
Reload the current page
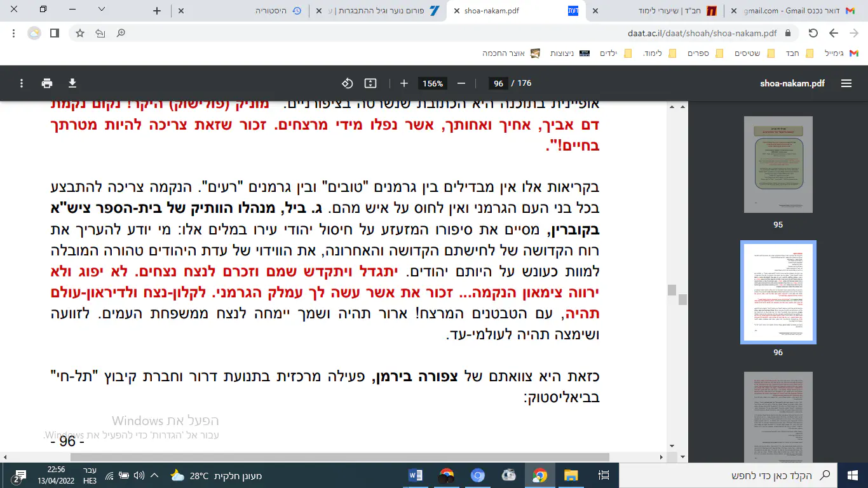click(x=813, y=33)
